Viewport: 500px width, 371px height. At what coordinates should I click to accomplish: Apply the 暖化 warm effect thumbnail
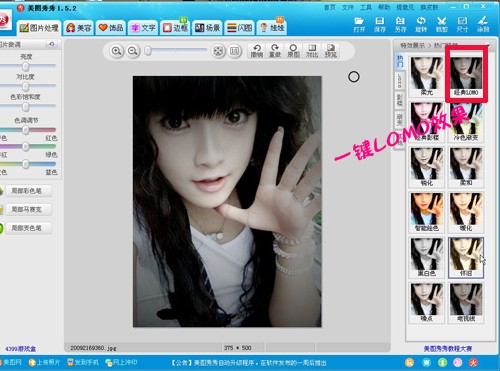pyautogui.click(x=466, y=212)
